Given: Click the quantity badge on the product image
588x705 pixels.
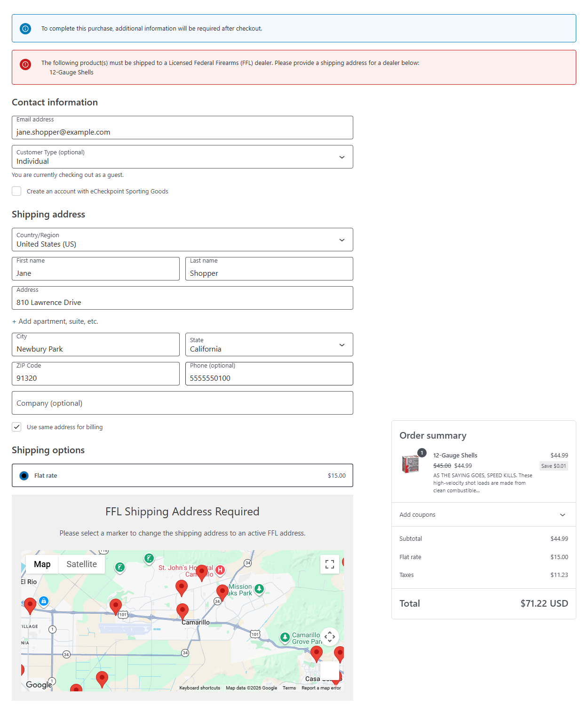Looking at the screenshot, I should [422, 453].
